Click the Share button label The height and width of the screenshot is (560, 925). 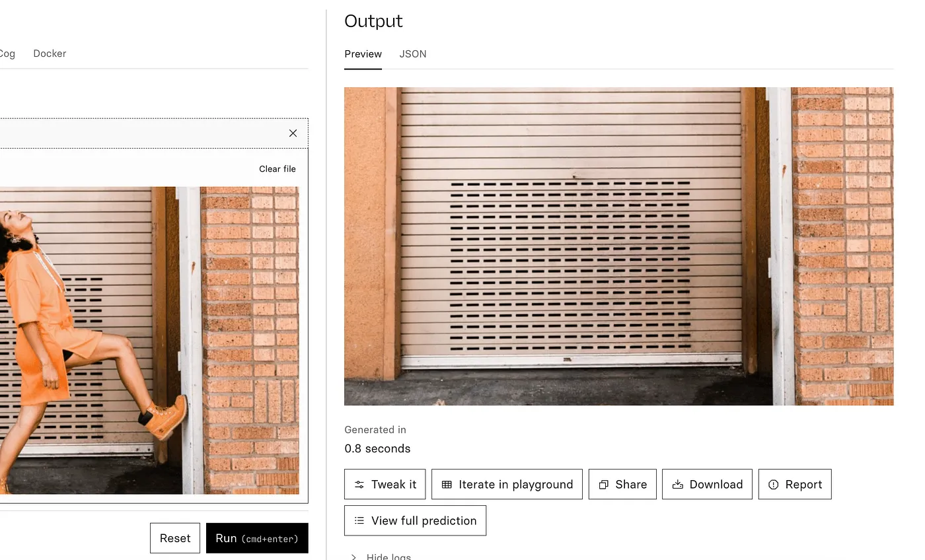click(631, 485)
